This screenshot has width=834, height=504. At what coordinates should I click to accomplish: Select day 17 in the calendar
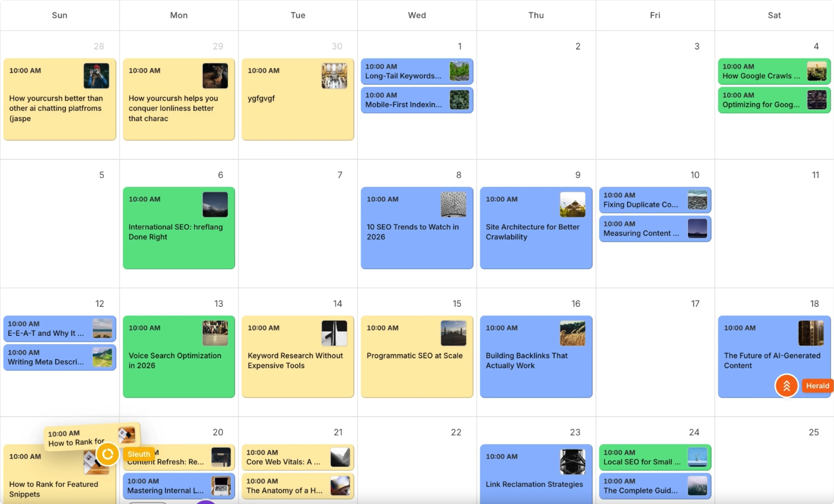pyautogui.click(x=695, y=303)
